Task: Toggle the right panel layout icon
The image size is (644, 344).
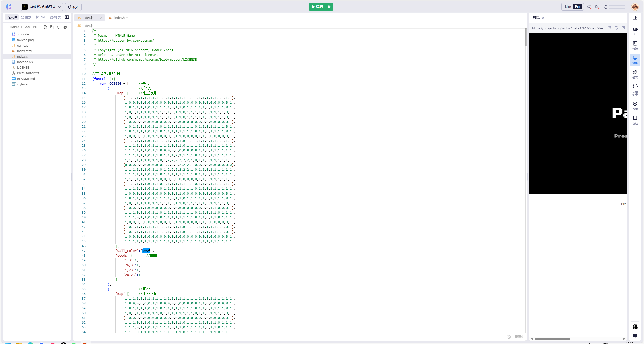Action: click(x=635, y=18)
